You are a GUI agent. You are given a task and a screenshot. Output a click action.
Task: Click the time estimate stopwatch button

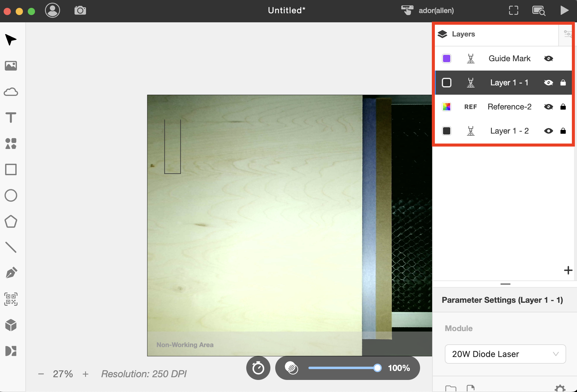click(258, 368)
